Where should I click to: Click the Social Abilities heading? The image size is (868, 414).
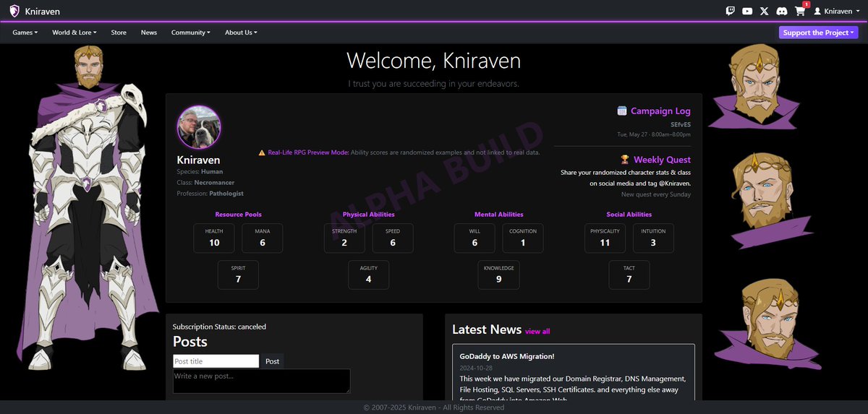pos(629,215)
